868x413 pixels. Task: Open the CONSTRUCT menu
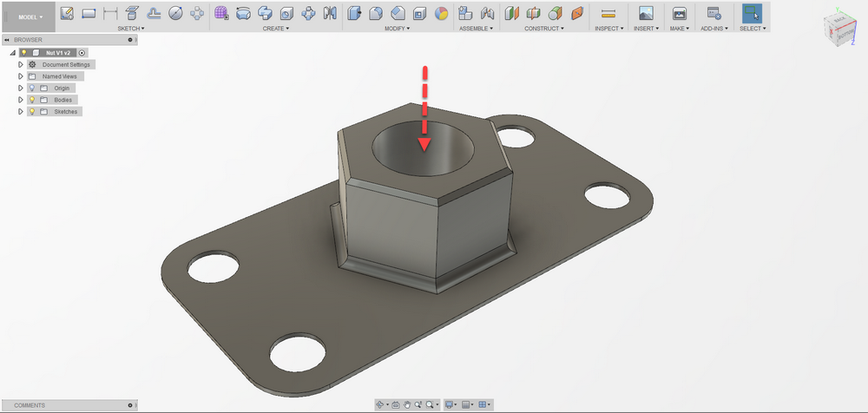click(544, 29)
